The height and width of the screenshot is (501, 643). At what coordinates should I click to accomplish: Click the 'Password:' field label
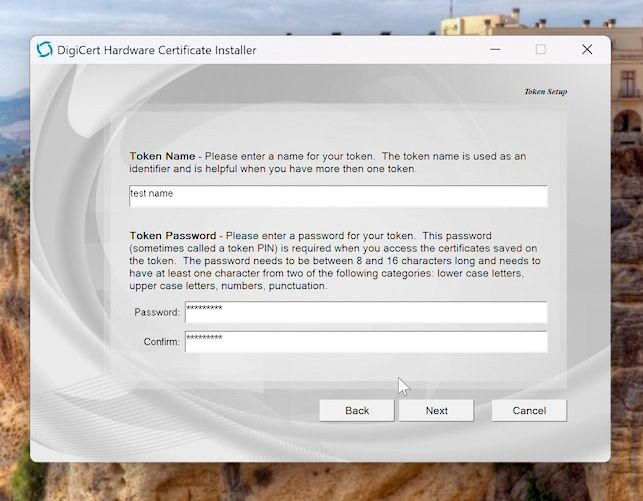click(x=157, y=313)
